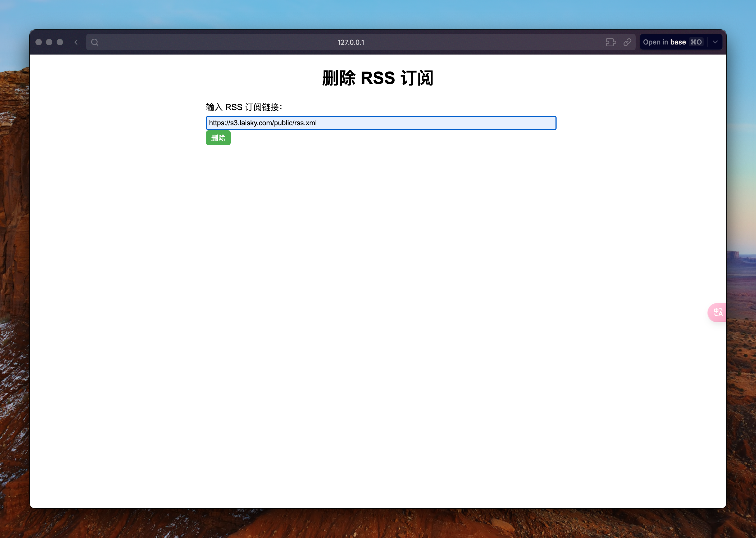Click the 127.0.0.1 address text
Viewport: 756px width, 538px height.
click(350, 42)
